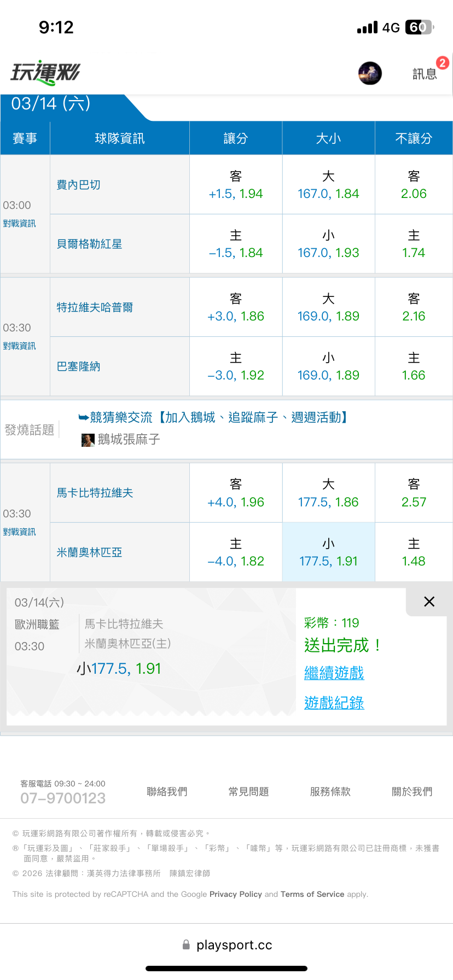Select 大 167.0 over for 費內巴切 game
This screenshot has width=453, height=980.
[328, 185]
